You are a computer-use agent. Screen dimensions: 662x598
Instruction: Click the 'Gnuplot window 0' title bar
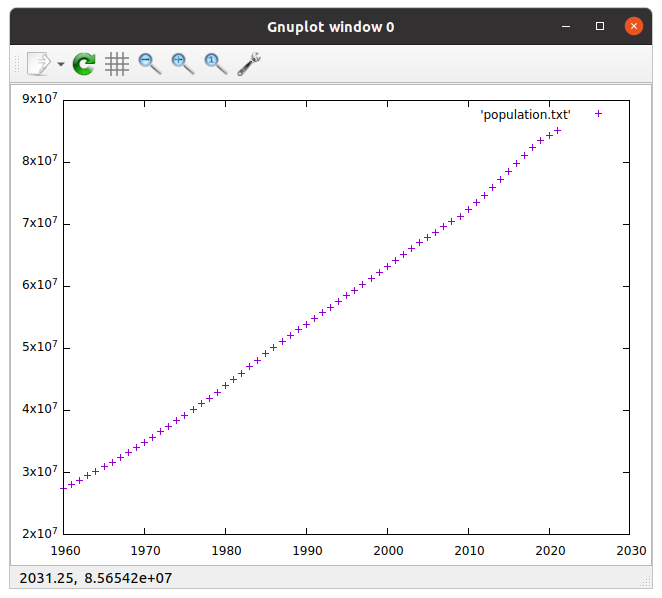pos(330,26)
